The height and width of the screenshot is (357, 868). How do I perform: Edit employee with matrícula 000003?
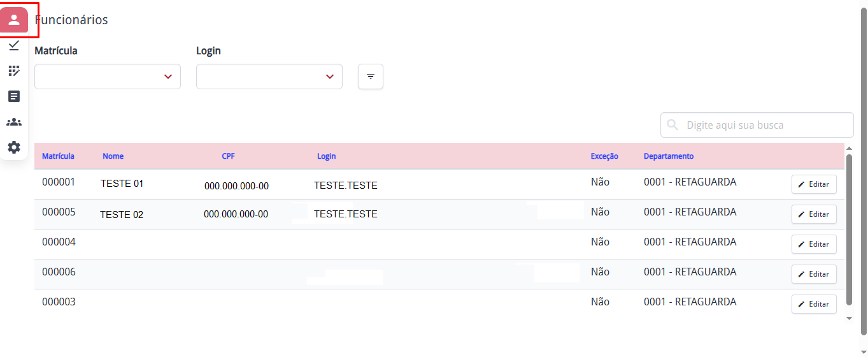pyautogui.click(x=814, y=304)
